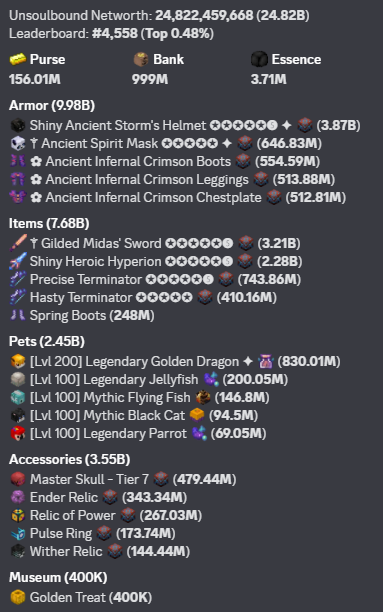The image size is (383, 612).
Task: Click the Golden Dragon pet icon
Action: click(x=18, y=361)
